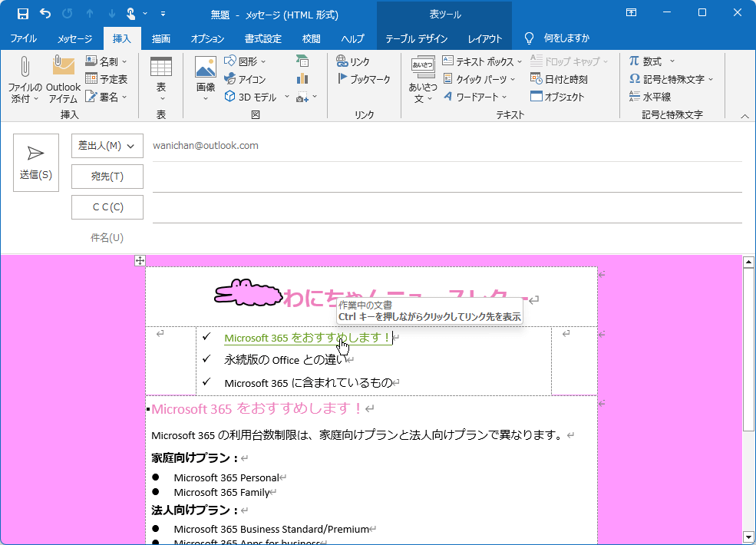Open WordArt (ワードアート) gallery
The width and height of the screenshot is (756, 545).
point(475,97)
